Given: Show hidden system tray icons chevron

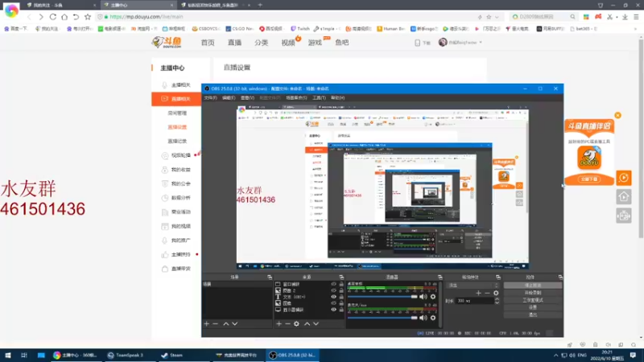Looking at the screenshot, I should (555, 356).
